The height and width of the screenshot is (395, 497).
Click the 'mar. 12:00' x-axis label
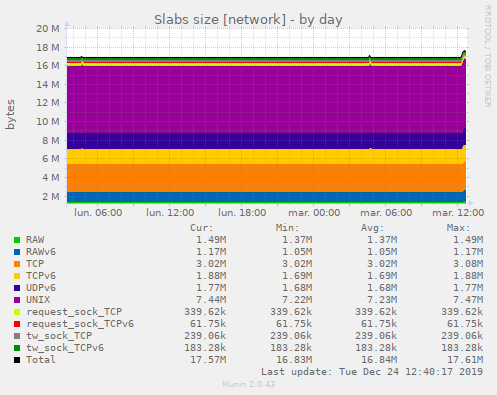458,213
